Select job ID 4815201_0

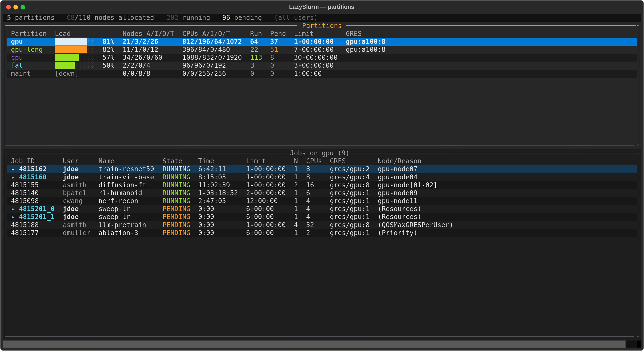pyautogui.click(x=37, y=209)
